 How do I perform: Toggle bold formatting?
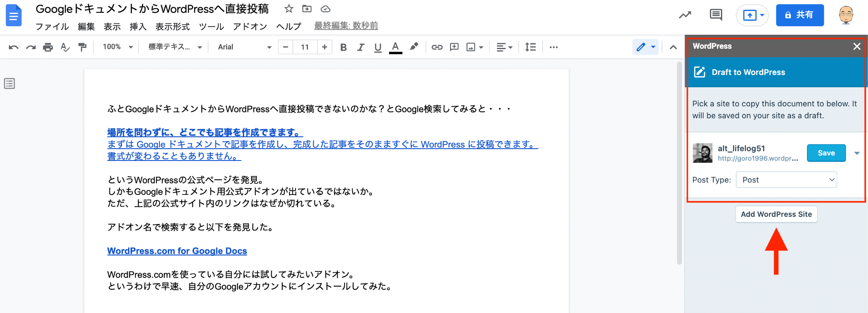[343, 47]
